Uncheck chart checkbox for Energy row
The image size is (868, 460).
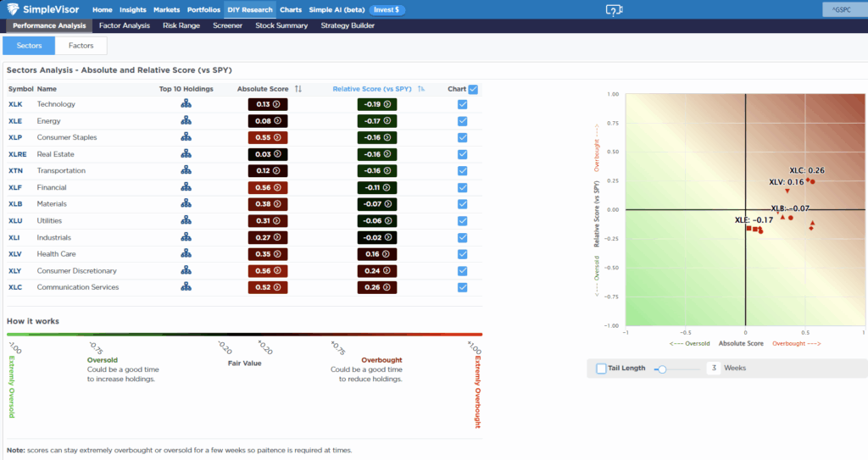(x=463, y=121)
